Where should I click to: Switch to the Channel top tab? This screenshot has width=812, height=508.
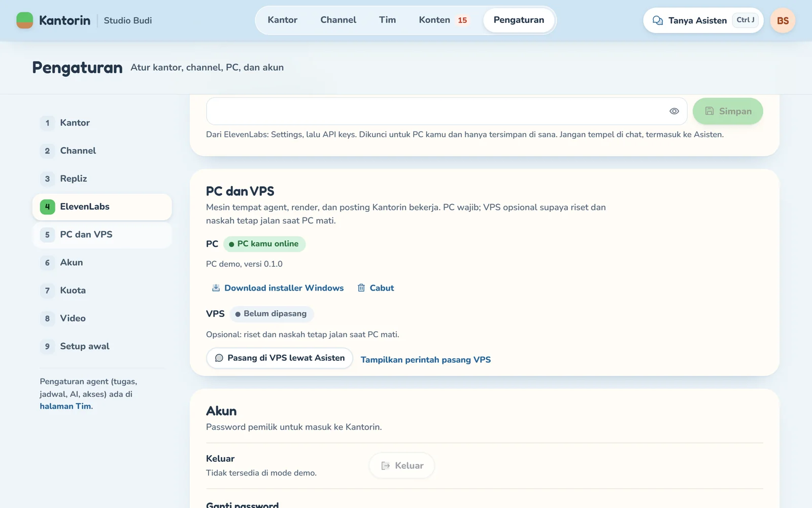(339, 20)
